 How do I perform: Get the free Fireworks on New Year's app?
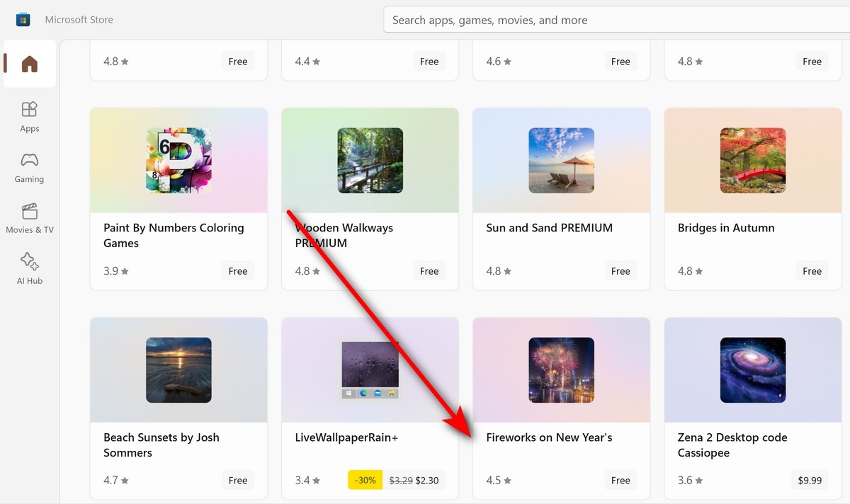click(620, 480)
